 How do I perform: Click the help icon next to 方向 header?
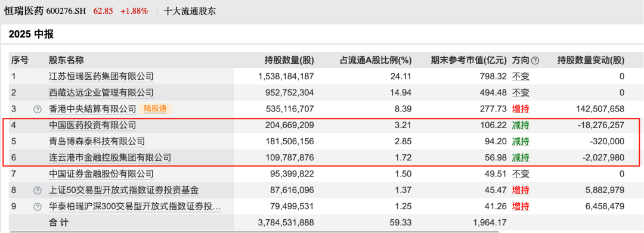coord(535,61)
